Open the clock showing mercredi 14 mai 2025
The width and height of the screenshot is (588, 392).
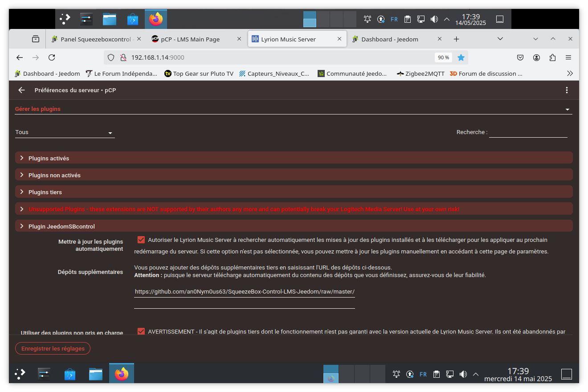point(518,375)
